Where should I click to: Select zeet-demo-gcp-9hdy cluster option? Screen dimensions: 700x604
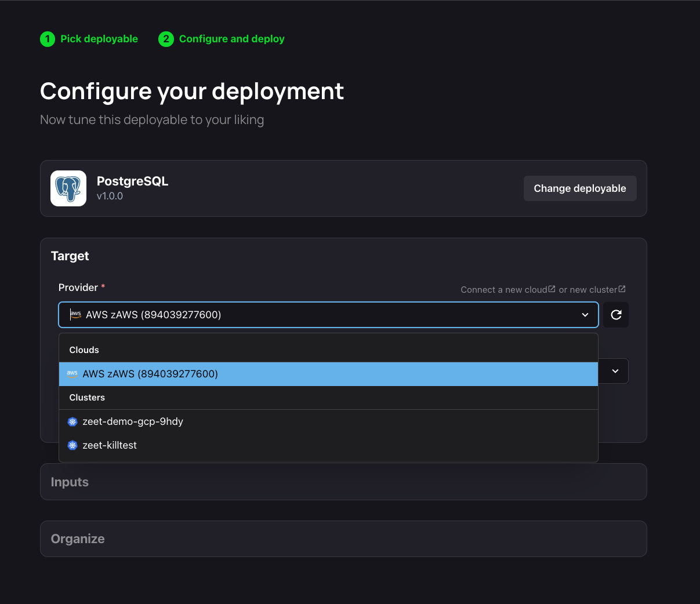coord(328,421)
